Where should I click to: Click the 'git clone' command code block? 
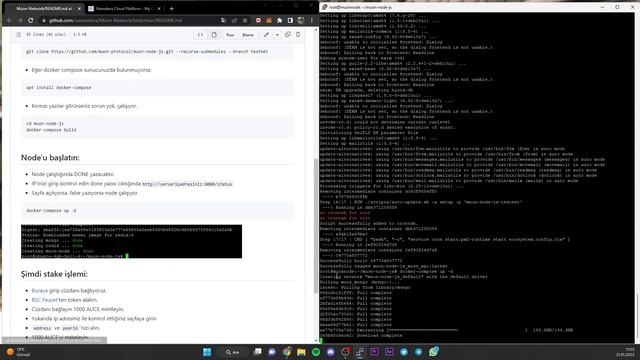pyautogui.click(x=158, y=52)
